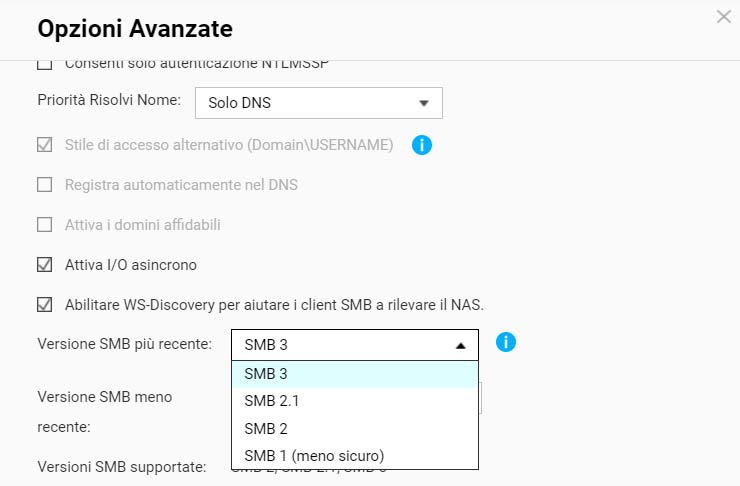Toggle Consenti solo autenticazione NTLMSSP checkbox

(44, 65)
